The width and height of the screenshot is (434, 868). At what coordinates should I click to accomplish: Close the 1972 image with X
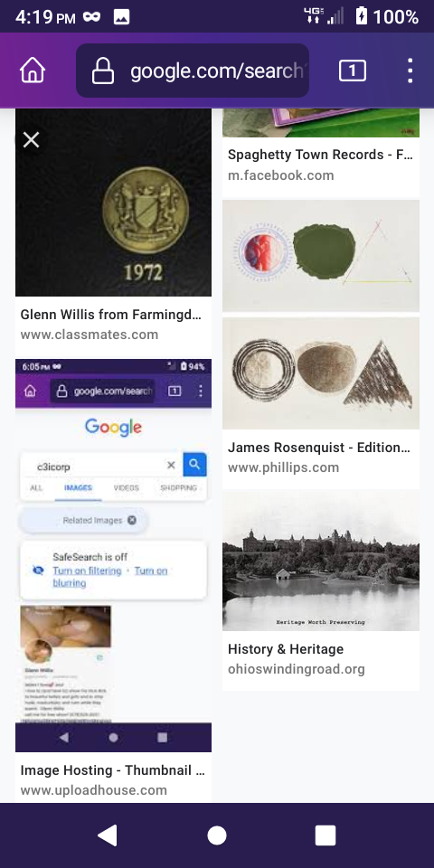click(x=32, y=140)
